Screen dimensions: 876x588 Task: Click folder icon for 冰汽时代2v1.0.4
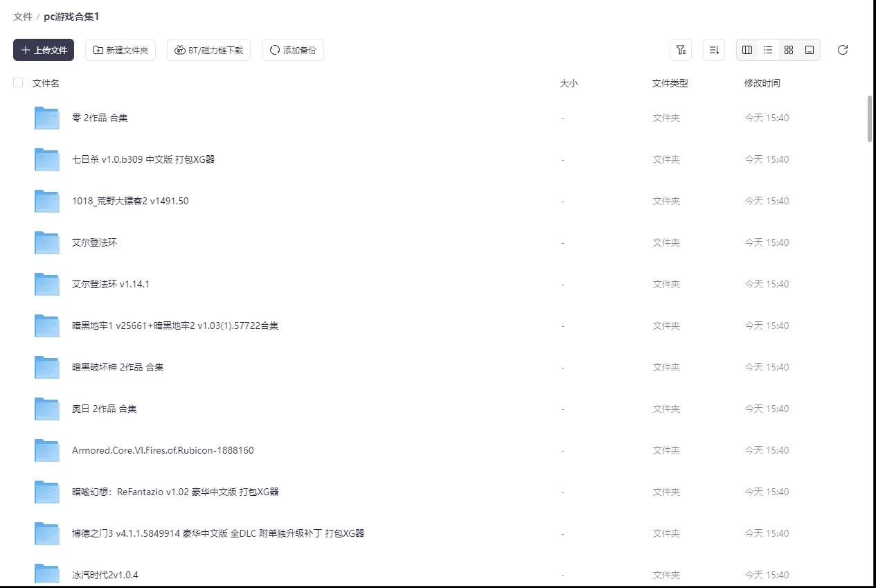click(47, 574)
